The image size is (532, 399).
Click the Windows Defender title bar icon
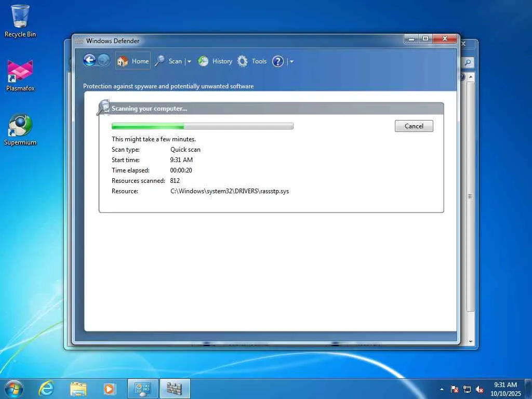79,41
